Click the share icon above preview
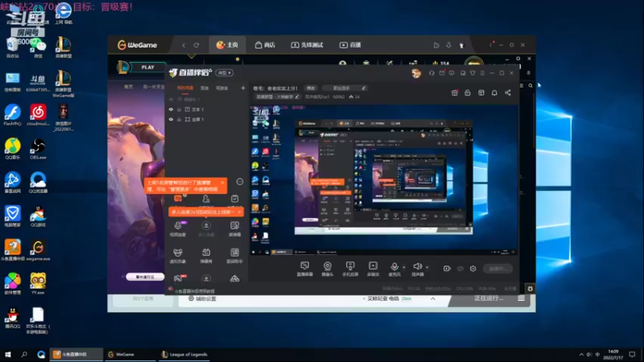 (508, 93)
